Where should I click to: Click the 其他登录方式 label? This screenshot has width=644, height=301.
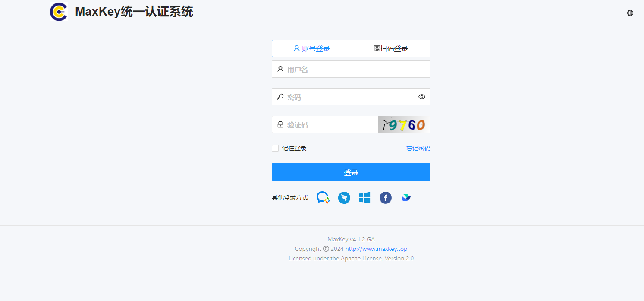coord(290,198)
